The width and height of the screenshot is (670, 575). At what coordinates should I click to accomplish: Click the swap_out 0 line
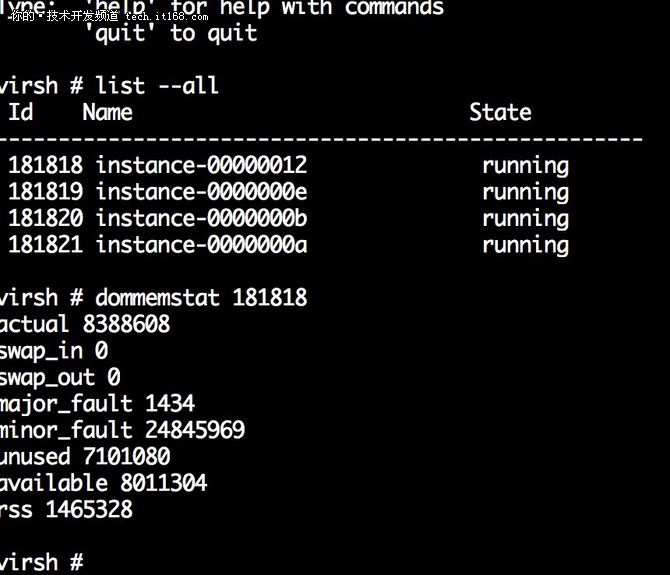(60, 378)
